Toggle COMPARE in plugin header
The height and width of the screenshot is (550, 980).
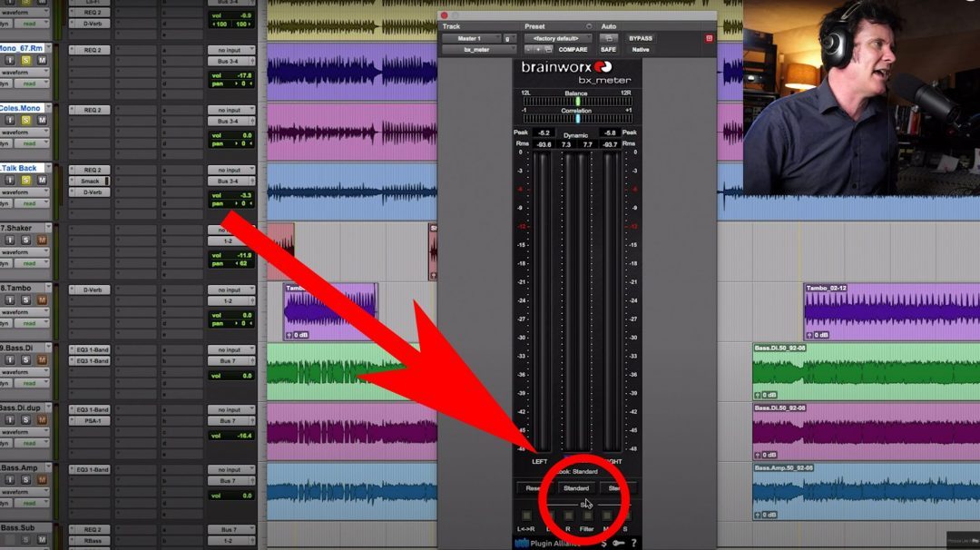coord(573,49)
